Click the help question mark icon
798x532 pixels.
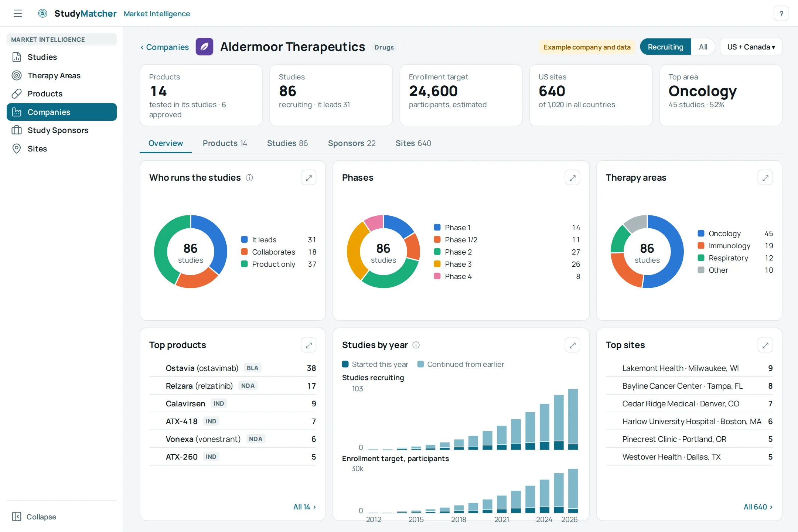(781, 14)
